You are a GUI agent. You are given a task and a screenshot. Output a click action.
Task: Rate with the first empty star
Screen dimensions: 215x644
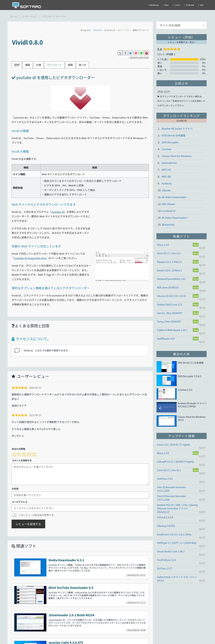click(14, 454)
